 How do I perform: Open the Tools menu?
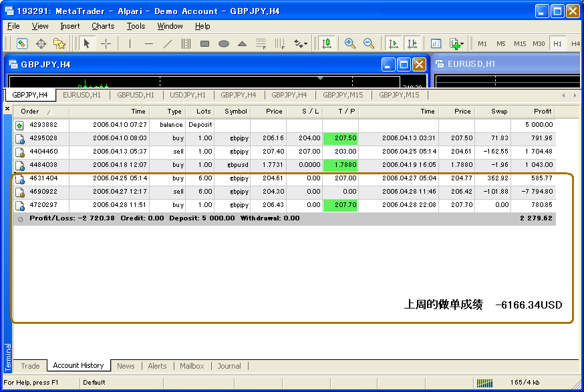pos(136,26)
